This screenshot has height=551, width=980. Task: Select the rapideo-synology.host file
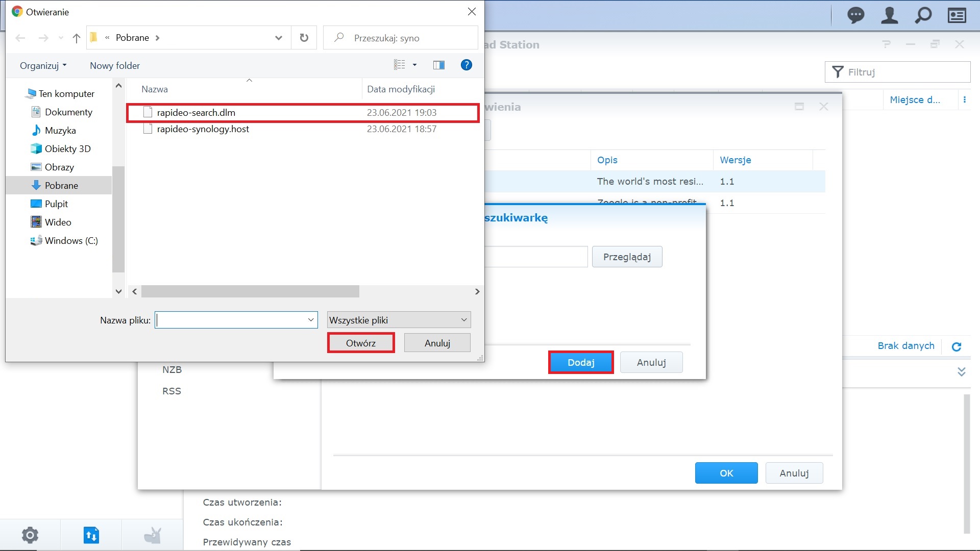[303, 129]
